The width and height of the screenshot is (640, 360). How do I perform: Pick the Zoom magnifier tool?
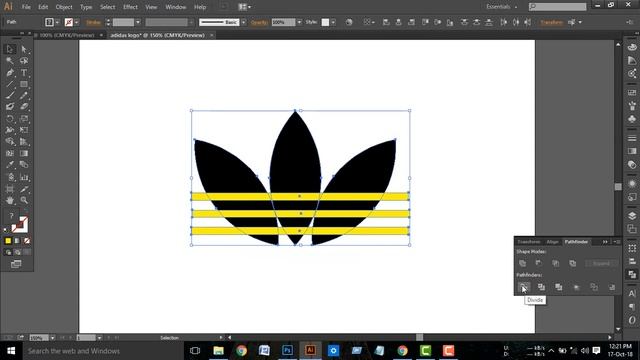pos(24,200)
